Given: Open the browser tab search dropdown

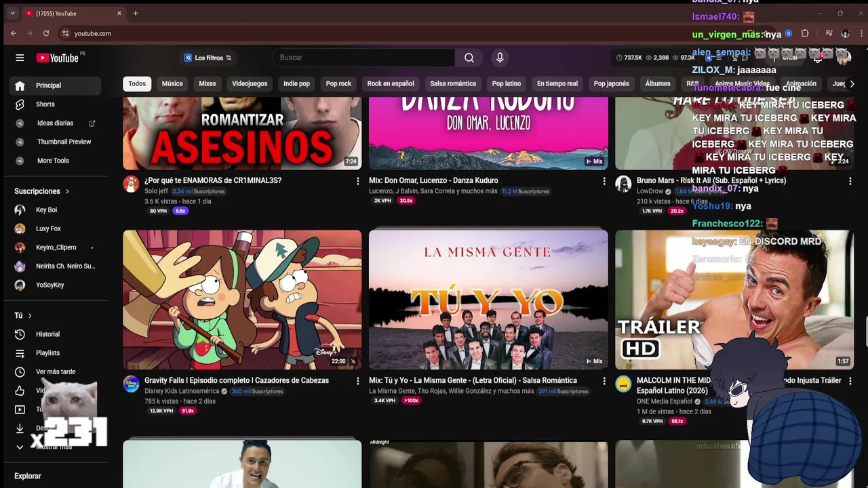Looking at the screenshot, I should (12, 13).
